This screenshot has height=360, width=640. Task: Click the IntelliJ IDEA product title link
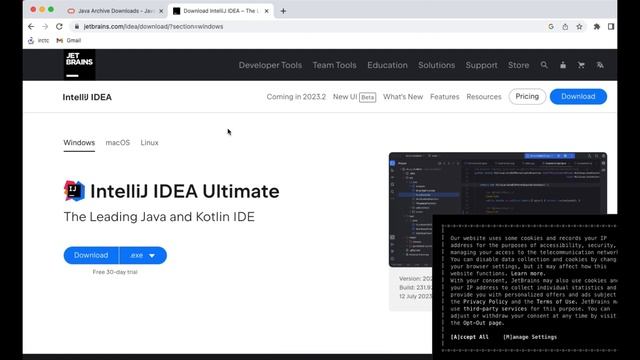[87, 97]
